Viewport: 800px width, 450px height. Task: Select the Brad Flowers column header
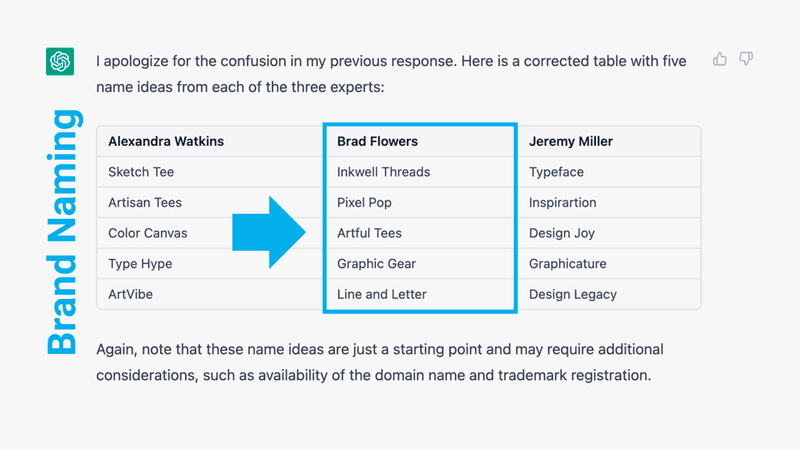pos(378,141)
